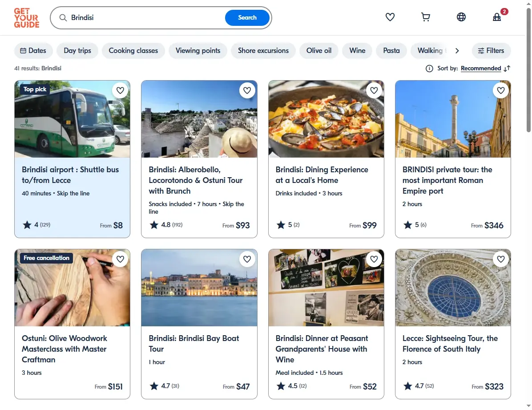
Task: Open Dinner at Peasant Grandparents' House title
Action: coord(322,349)
